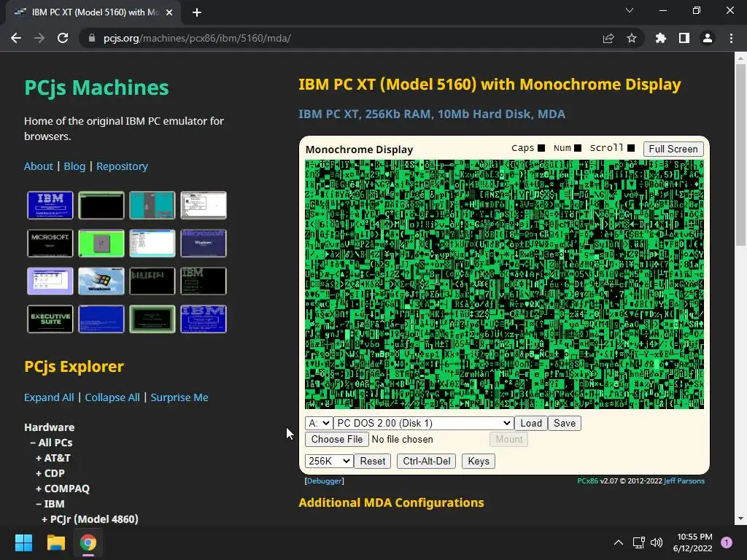Open the 256K memory size dropdown

pos(329,461)
